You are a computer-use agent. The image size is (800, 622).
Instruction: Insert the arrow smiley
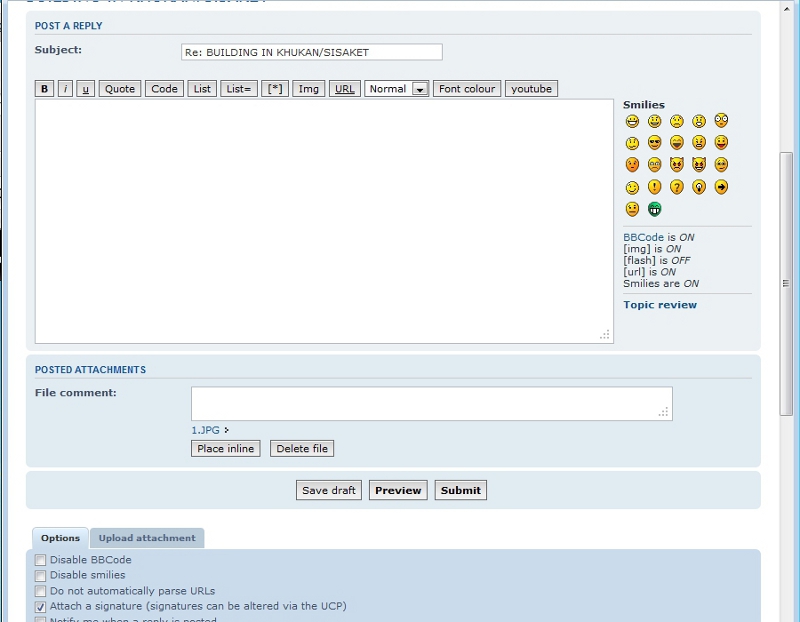click(x=721, y=187)
